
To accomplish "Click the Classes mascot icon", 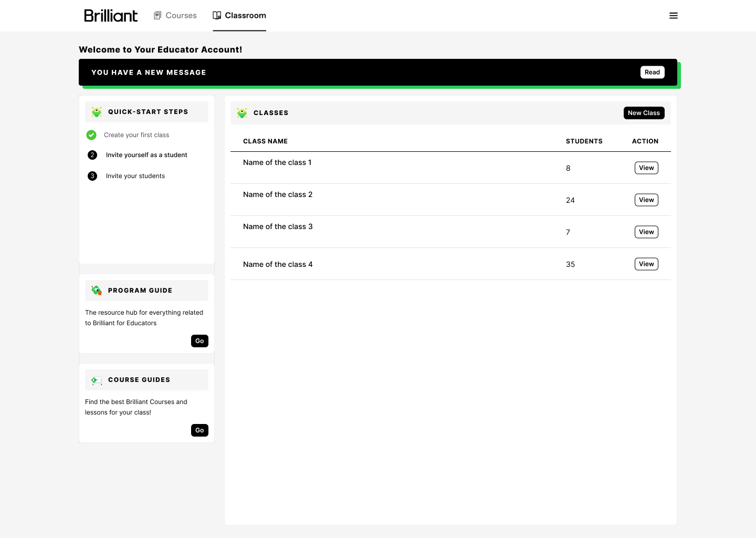I will click(x=242, y=113).
